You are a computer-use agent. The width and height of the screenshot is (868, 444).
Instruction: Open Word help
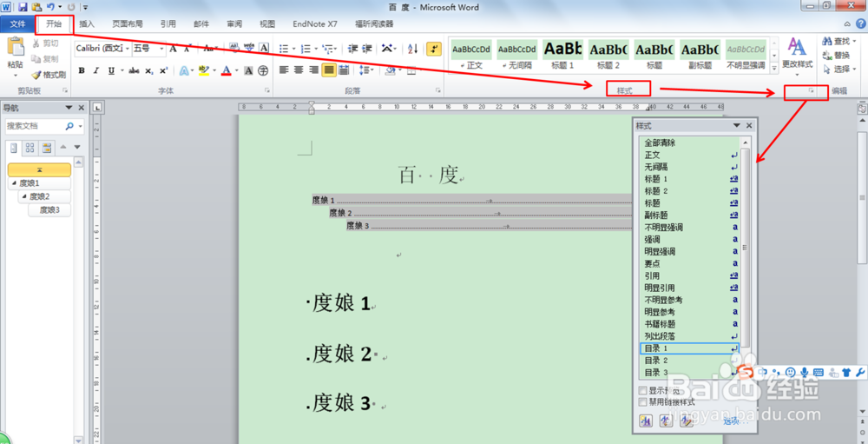861,23
